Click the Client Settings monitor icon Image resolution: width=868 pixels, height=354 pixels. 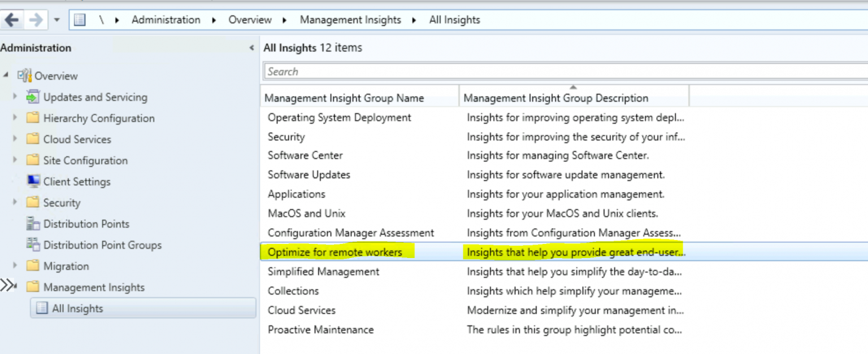click(x=34, y=181)
